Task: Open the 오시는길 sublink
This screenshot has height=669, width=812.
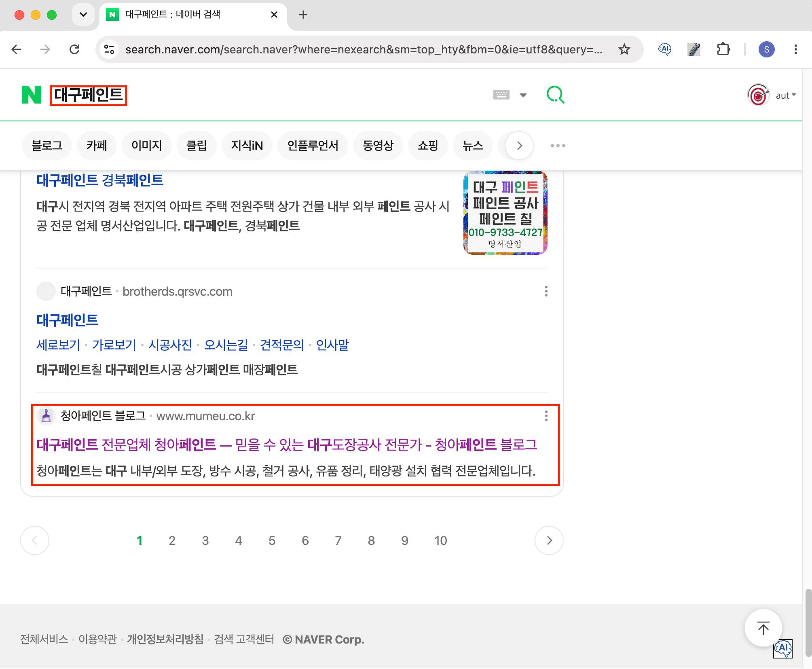Action: click(x=226, y=345)
